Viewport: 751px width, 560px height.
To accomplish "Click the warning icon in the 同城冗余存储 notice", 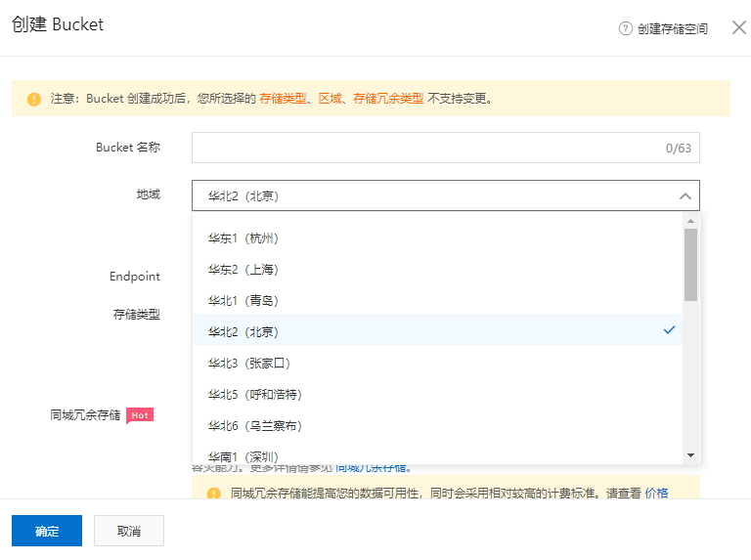I will [213, 493].
